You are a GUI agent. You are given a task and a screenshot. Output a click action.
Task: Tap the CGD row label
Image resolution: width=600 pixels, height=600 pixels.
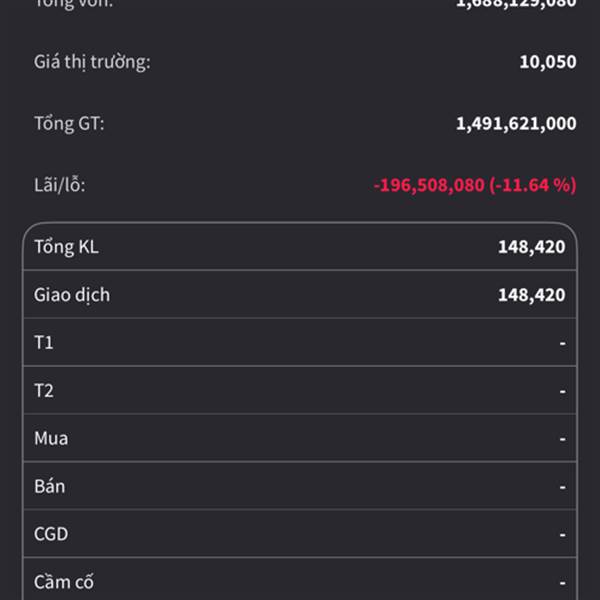51,534
